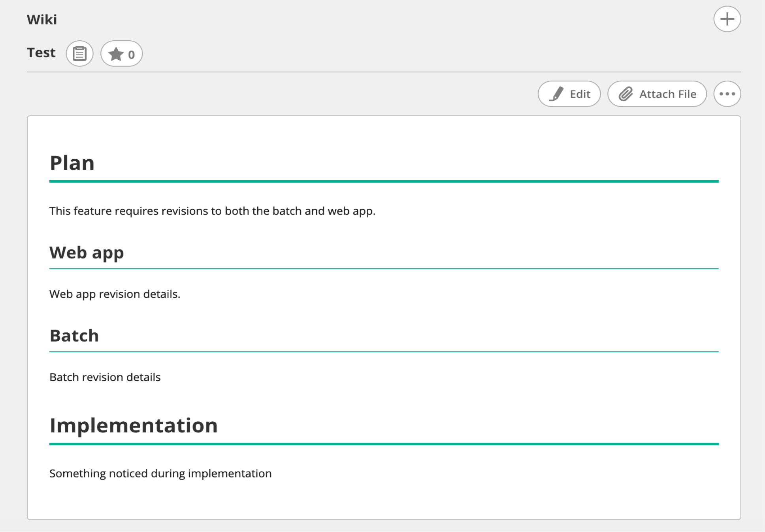765x532 pixels.
Task: Click the clipboard copy icon beside Test
Action: point(79,53)
